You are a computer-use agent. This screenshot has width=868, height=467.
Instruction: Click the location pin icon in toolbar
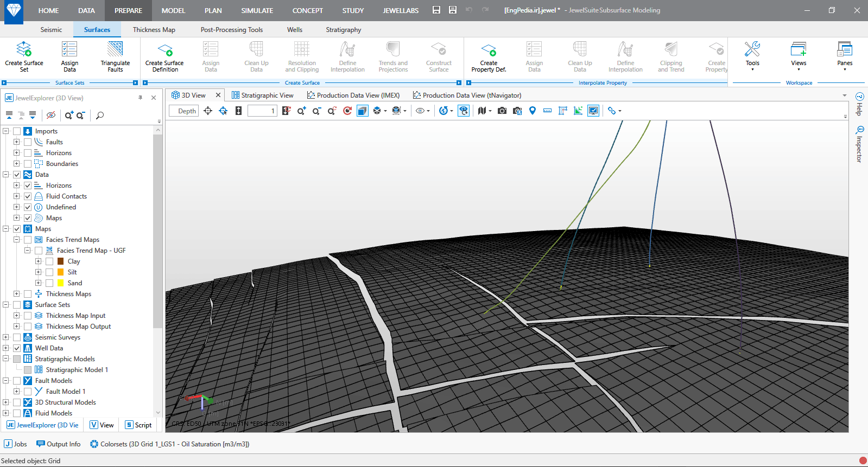pyautogui.click(x=533, y=111)
